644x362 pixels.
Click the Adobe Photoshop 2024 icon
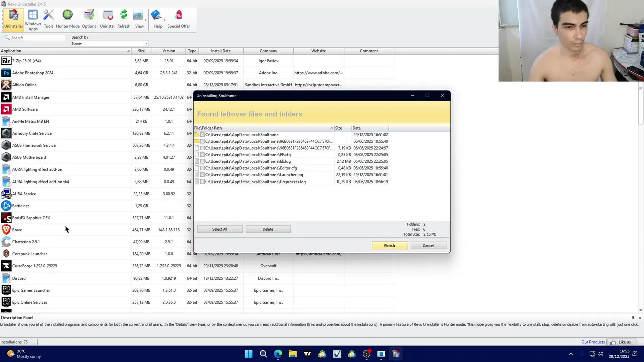(x=6, y=73)
